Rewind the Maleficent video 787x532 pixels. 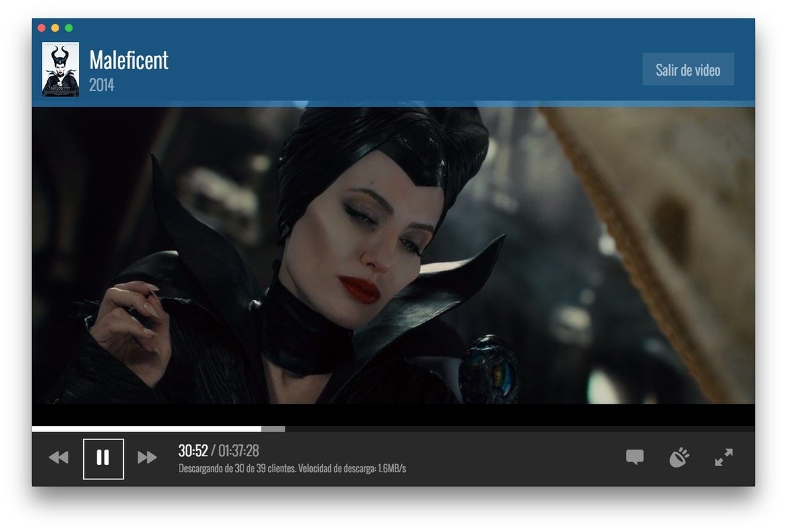pos(59,458)
